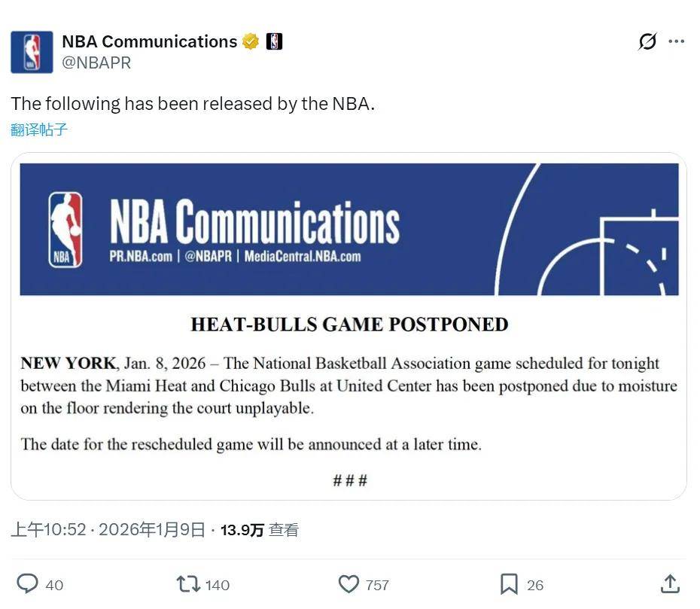The width and height of the screenshot is (700, 609).
Task: Click the NBA logo in the press release banner
Action: (x=66, y=230)
